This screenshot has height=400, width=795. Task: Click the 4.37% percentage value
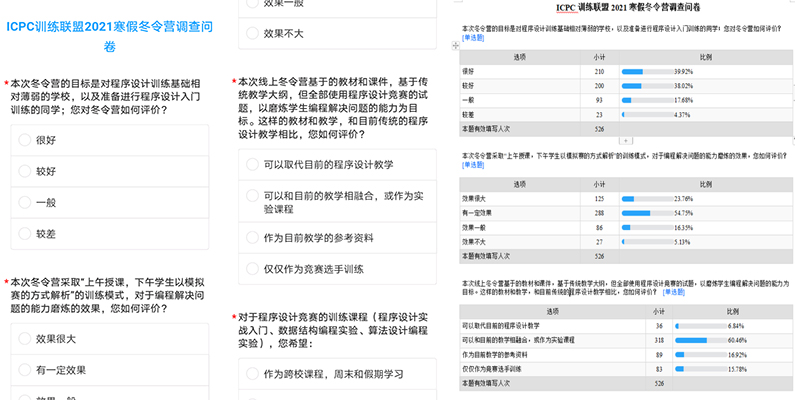click(682, 115)
